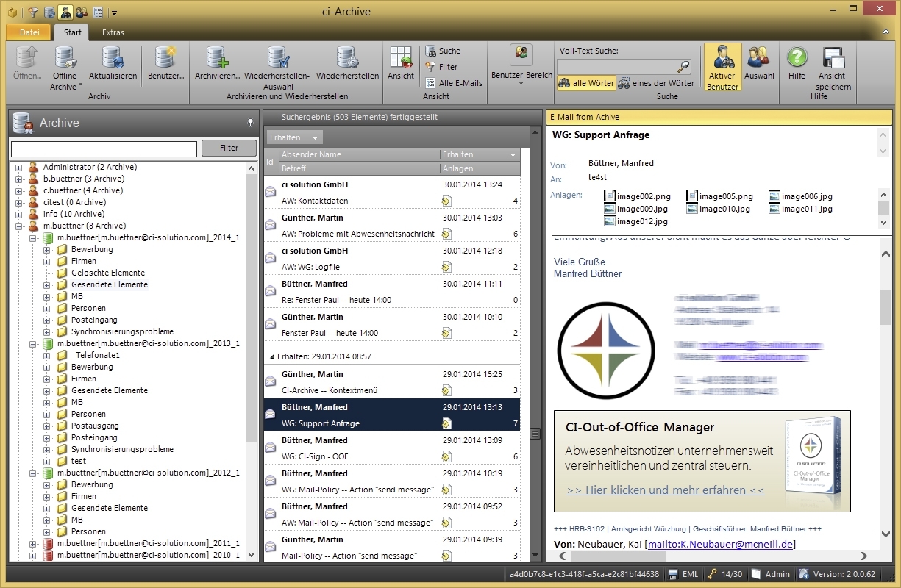
Task: Toggle the Aktiver Benutzer button
Action: 722,68
